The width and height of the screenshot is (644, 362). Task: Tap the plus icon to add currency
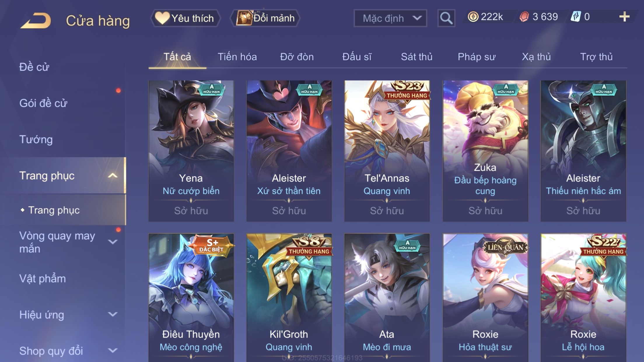pyautogui.click(x=624, y=17)
